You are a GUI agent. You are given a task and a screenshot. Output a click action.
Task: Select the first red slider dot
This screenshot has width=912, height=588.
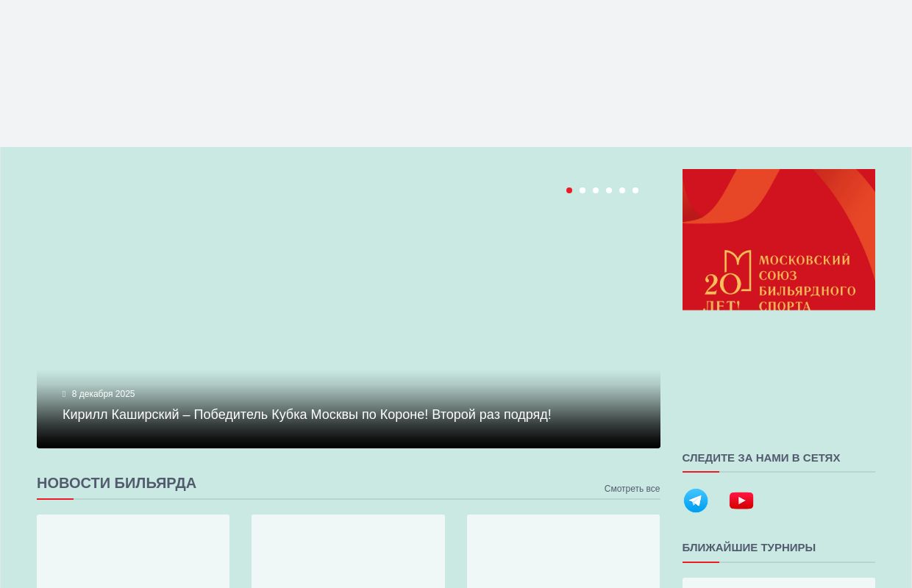click(569, 190)
